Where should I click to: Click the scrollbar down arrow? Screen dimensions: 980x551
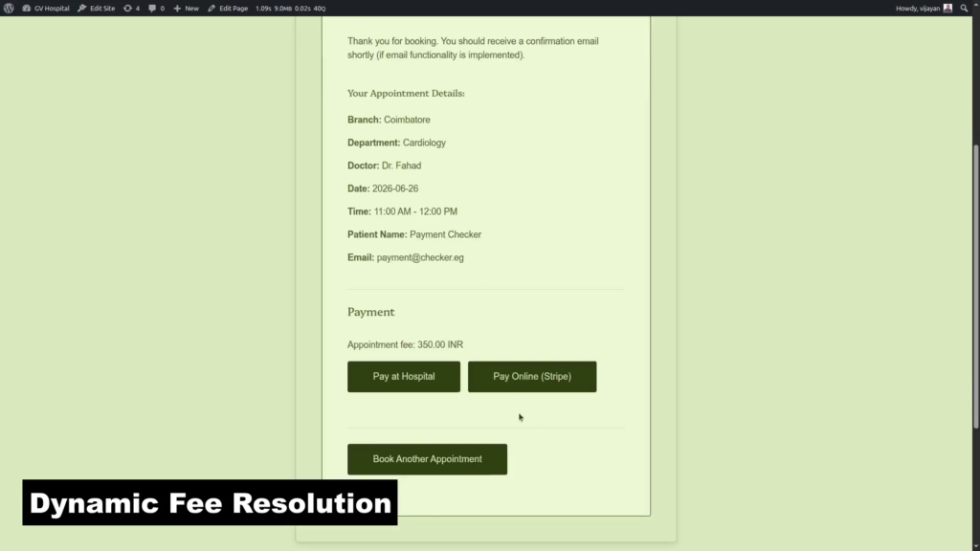pos(975,546)
